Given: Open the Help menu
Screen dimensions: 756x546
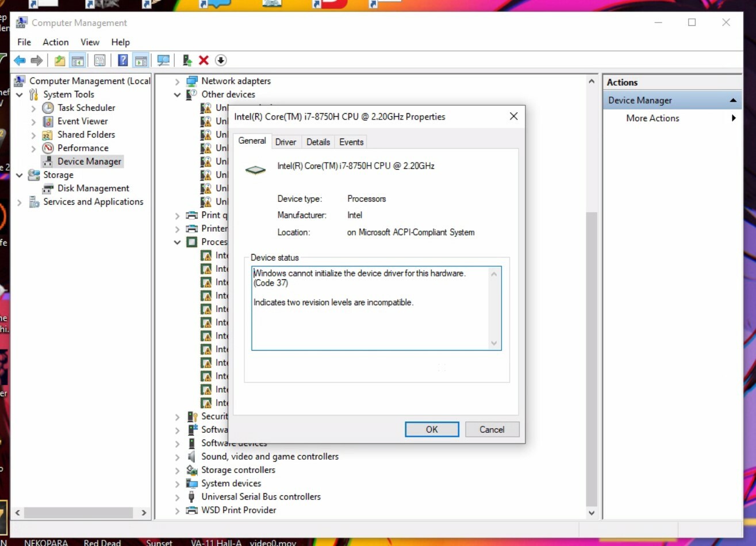Looking at the screenshot, I should tap(120, 42).
